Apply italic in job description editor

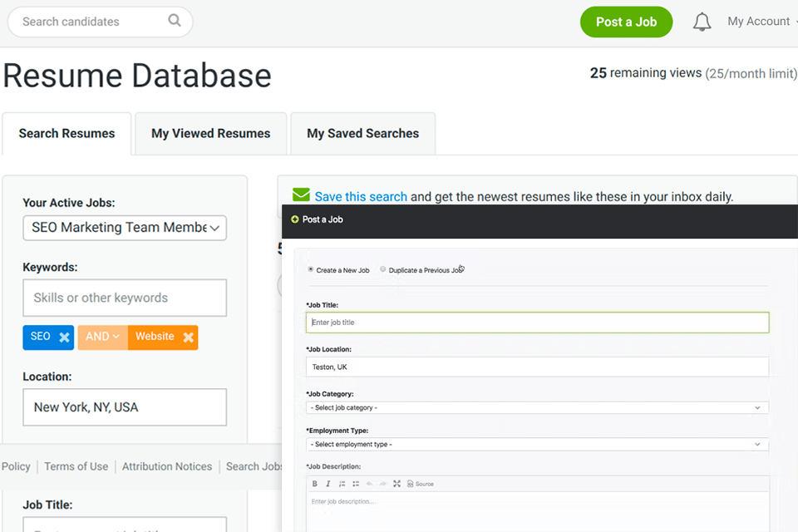tap(328, 484)
